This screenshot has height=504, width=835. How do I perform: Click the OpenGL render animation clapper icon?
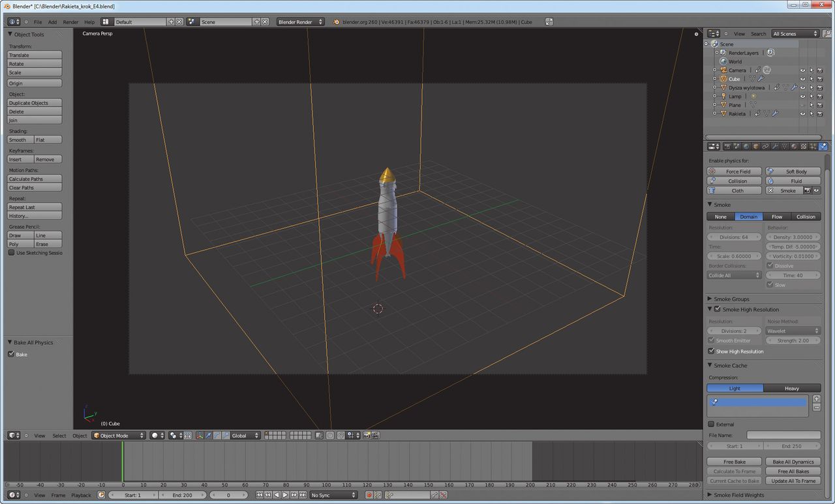pos(376,436)
